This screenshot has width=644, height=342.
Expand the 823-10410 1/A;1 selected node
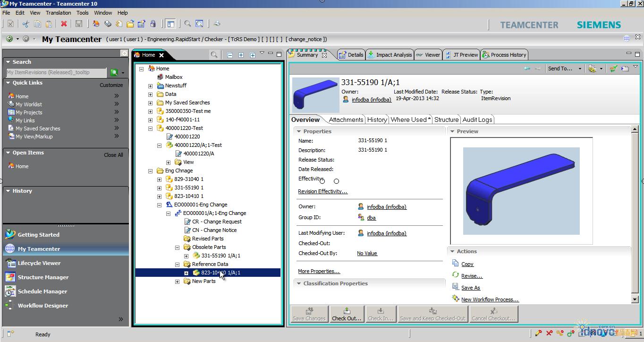tap(186, 273)
